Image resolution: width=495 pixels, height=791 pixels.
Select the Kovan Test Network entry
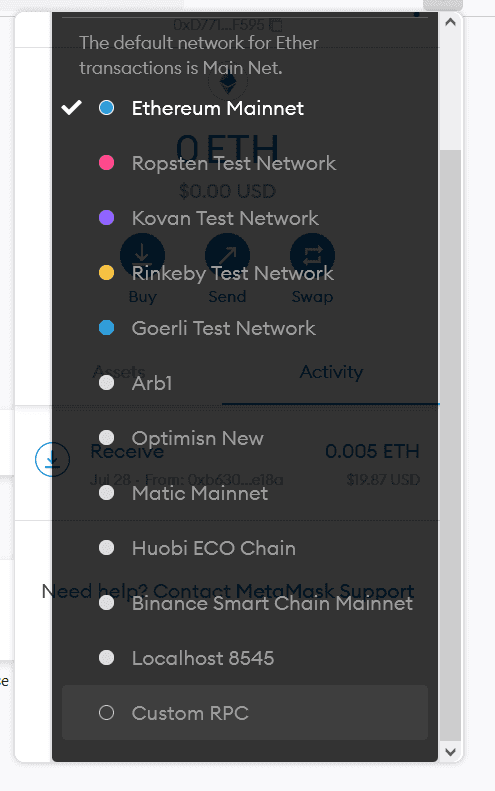tap(245, 218)
